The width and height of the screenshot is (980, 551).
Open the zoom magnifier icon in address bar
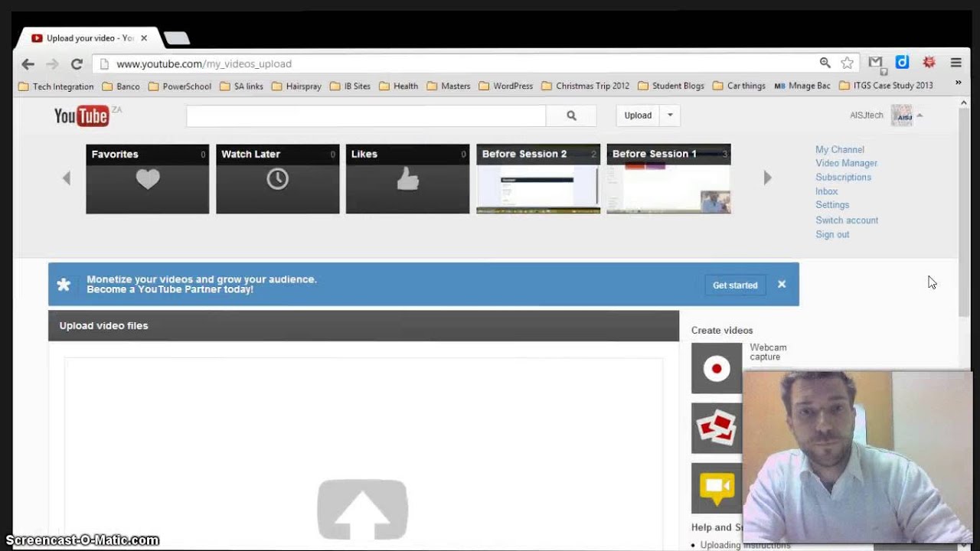pos(825,64)
